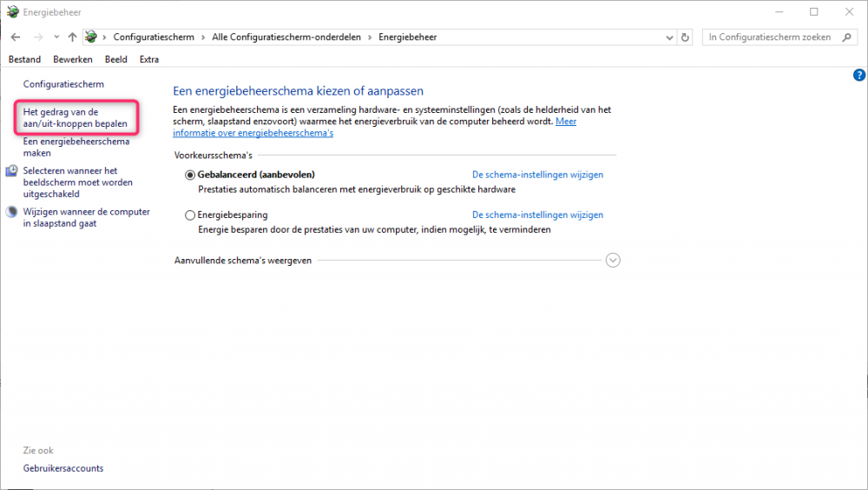Change schema settings for Energiebesparing
Viewport: 868px width, 490px height.
[537, 215]
